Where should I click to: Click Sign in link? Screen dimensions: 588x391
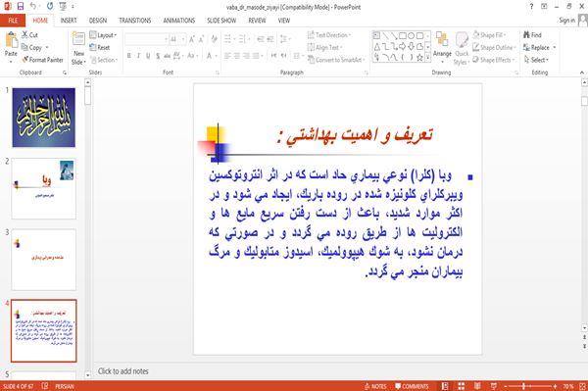(566, 21)
